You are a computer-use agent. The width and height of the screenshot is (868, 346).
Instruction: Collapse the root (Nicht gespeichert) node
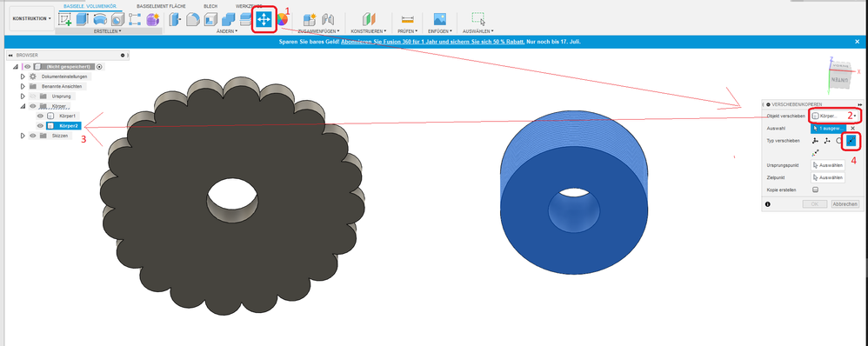point(15,66)
